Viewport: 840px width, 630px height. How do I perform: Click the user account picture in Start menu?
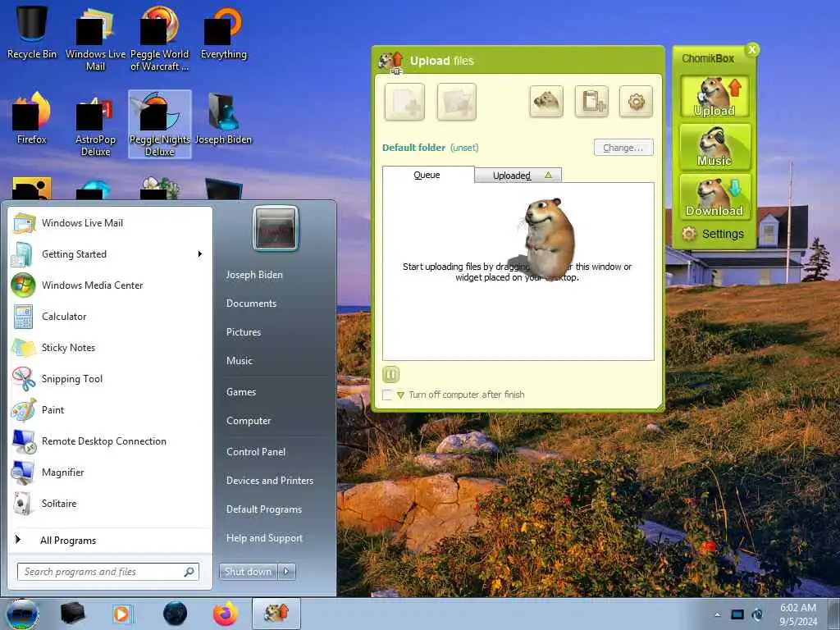[276, 229]
